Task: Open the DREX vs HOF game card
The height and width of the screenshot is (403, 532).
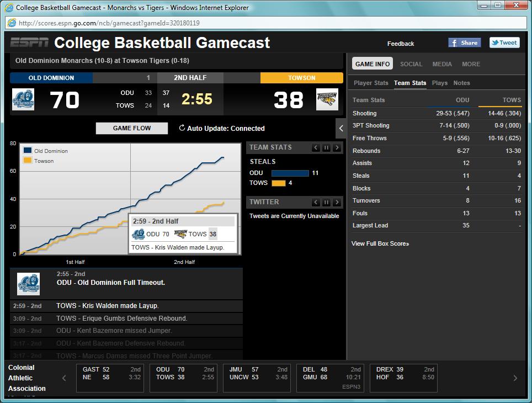Action: [x=404, y=378]
